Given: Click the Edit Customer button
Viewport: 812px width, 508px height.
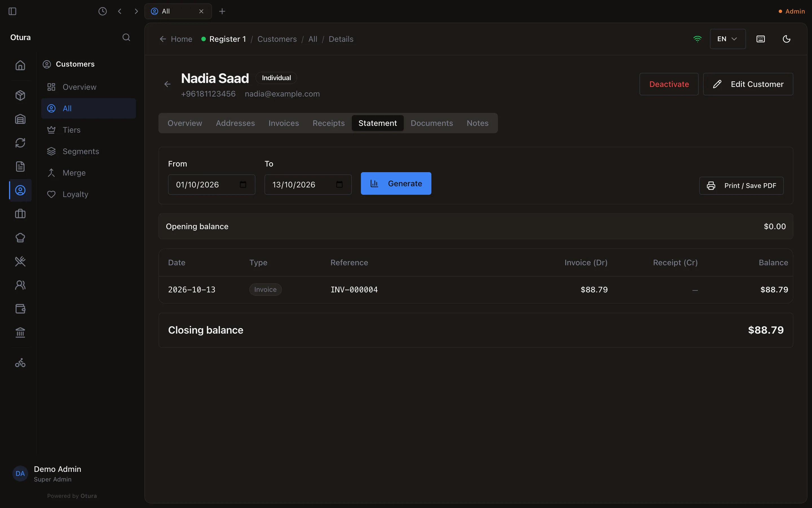Looking at the screenshot, I should coord(748,84).
